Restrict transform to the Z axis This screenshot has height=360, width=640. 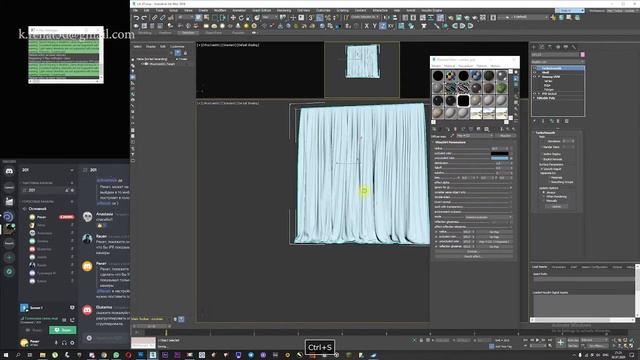[382, 26]
